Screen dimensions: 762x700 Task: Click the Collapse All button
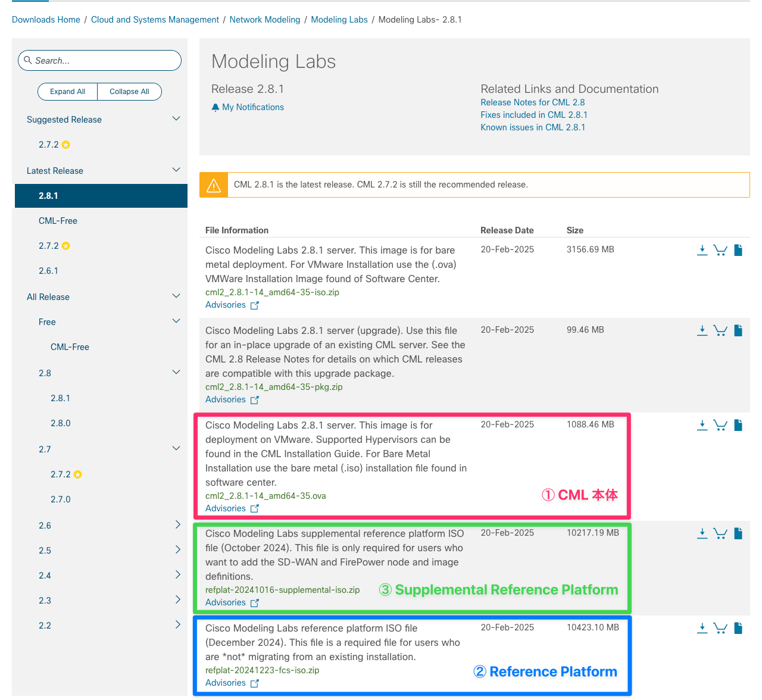click(x=129, y=92)
